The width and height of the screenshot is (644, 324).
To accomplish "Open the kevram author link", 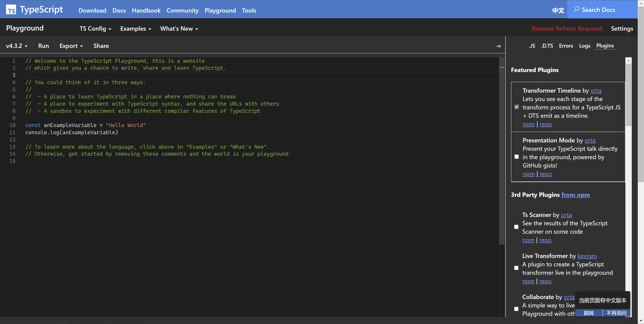I will pos(587,256).
